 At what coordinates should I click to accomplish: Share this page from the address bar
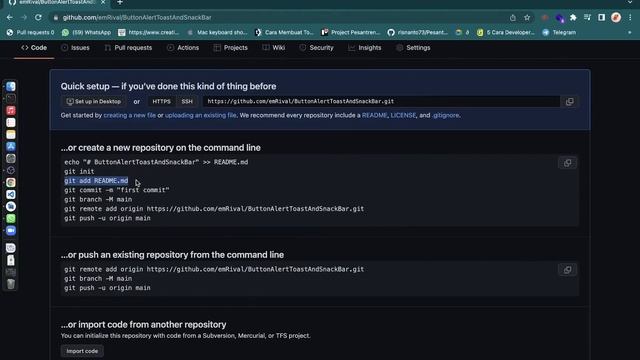pyautogui.click(x=513, y=18)
